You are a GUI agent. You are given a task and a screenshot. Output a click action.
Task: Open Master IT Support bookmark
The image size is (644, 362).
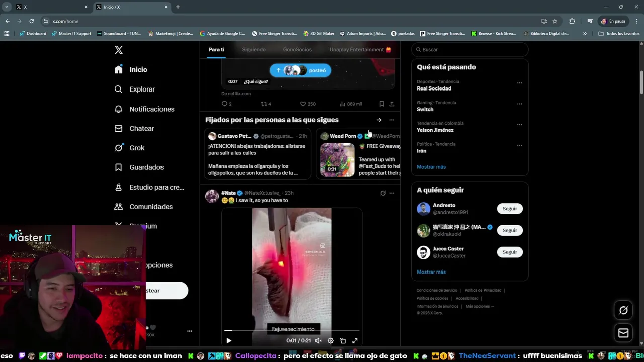[x=71, y=34]
